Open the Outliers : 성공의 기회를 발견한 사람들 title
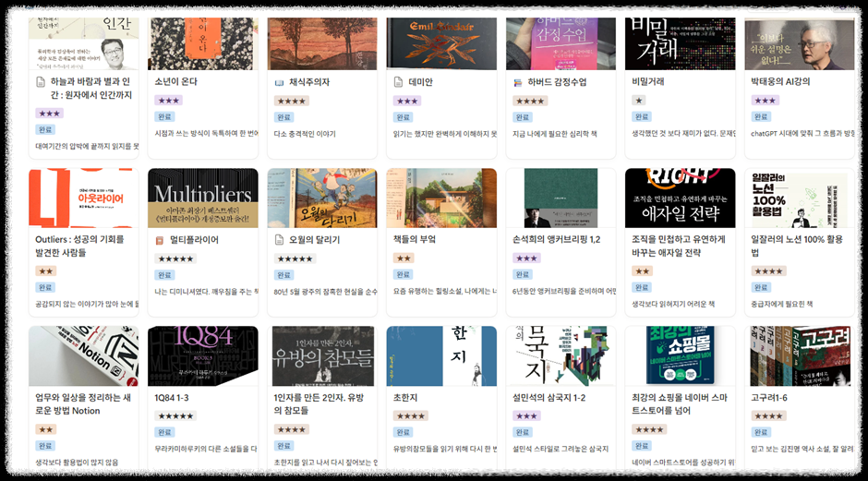The image size is (868, 481). coord(79,246)
